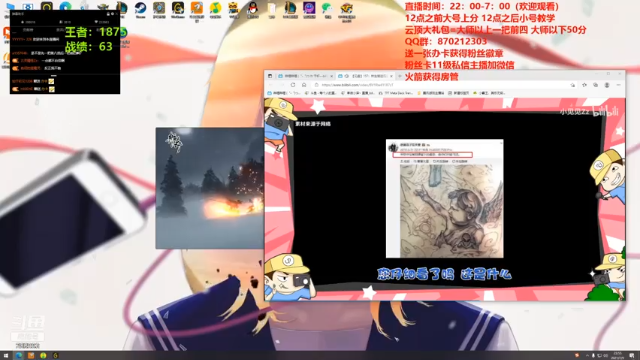Close the second browser tab
Viewport: 640px width, 360px height.
point(391,76)
